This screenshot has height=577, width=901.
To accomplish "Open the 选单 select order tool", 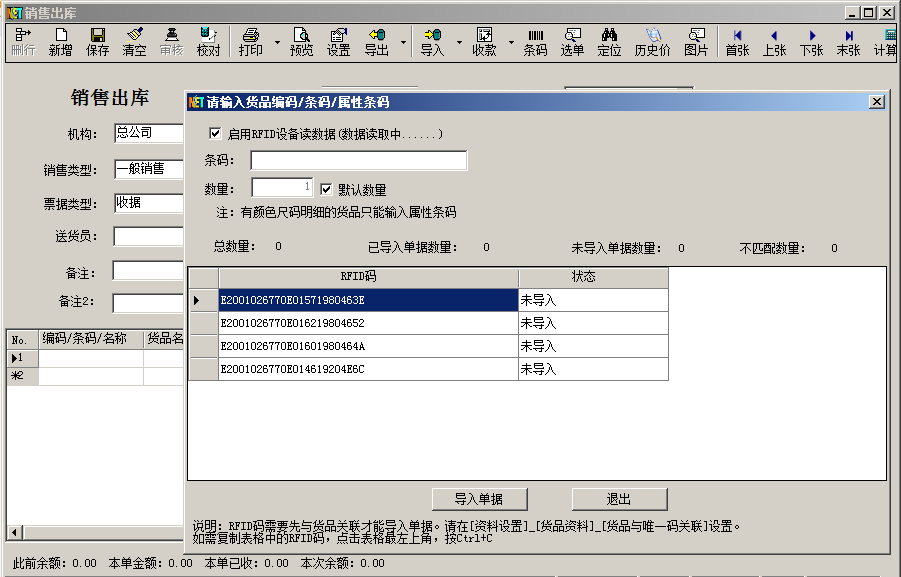I will pyautogui.click(x=572, y=42).
